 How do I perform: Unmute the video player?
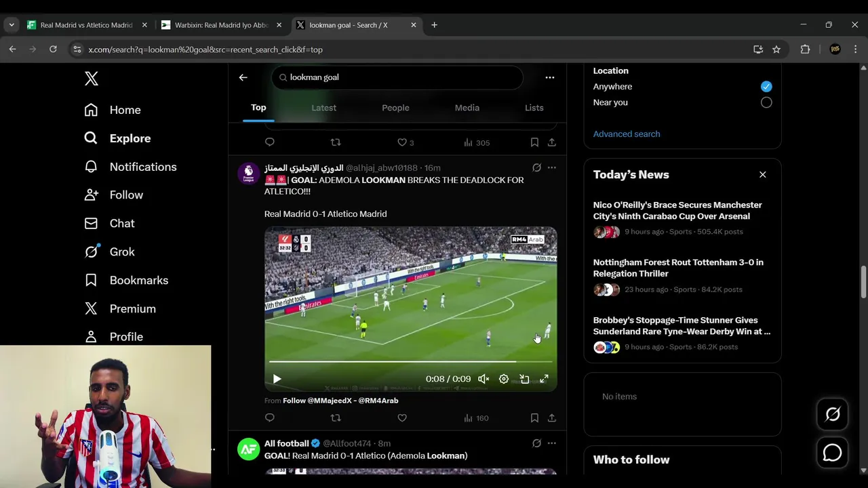click(x=484, y=379)
